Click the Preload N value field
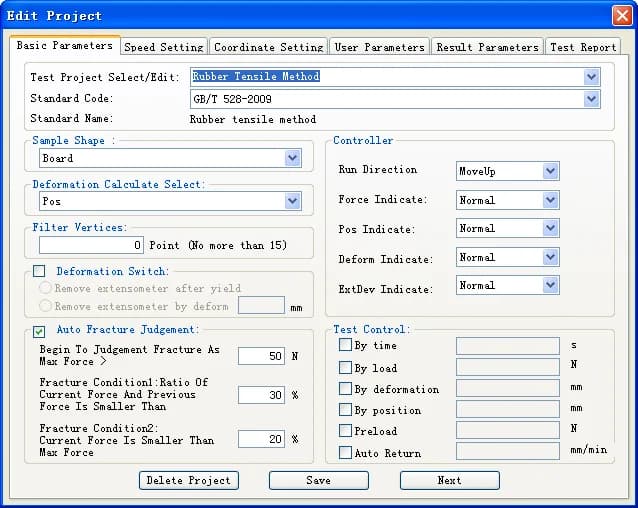 pos(508,430)
